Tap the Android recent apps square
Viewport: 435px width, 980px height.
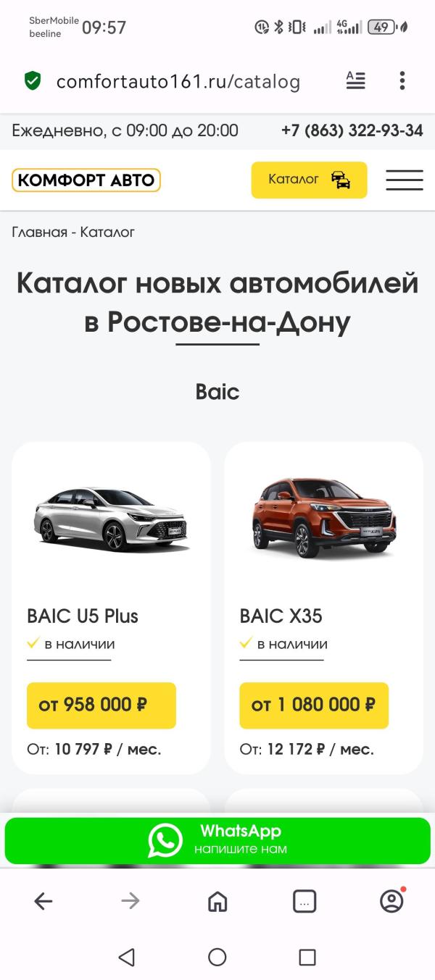click(x=307, y=958)
